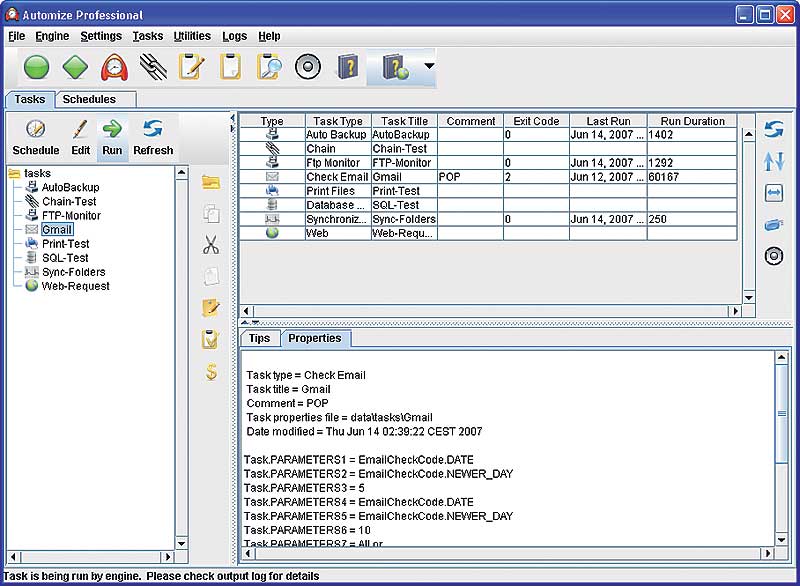
Task: Click the blue refresh arrows icon at right
Action: (773, 130)
